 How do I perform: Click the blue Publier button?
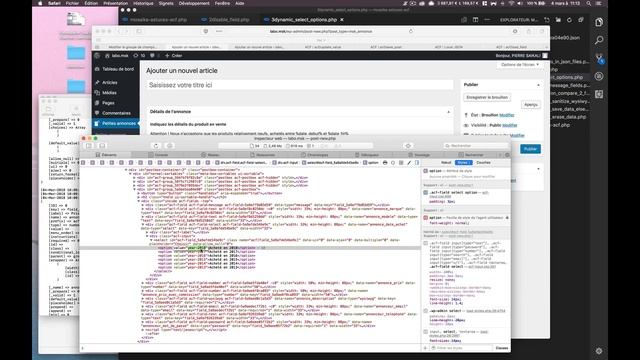530,149
